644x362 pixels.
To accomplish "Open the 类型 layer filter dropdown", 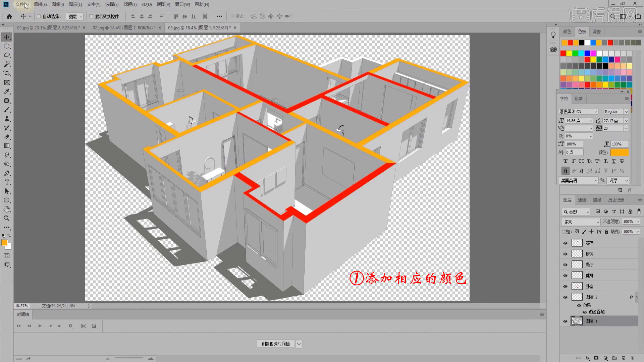I will point(576,212).
